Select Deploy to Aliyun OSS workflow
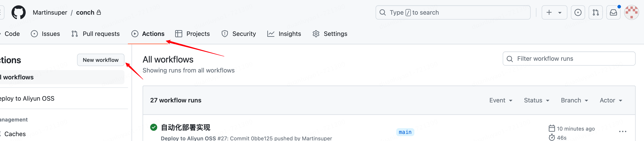Viewport: 644px width, 141px height. coord(27,98)
